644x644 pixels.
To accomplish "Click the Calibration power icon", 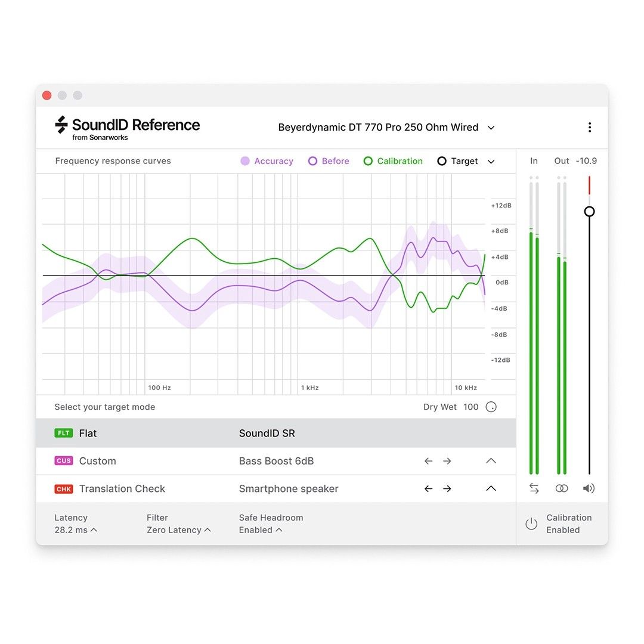I will pos(531,524).
